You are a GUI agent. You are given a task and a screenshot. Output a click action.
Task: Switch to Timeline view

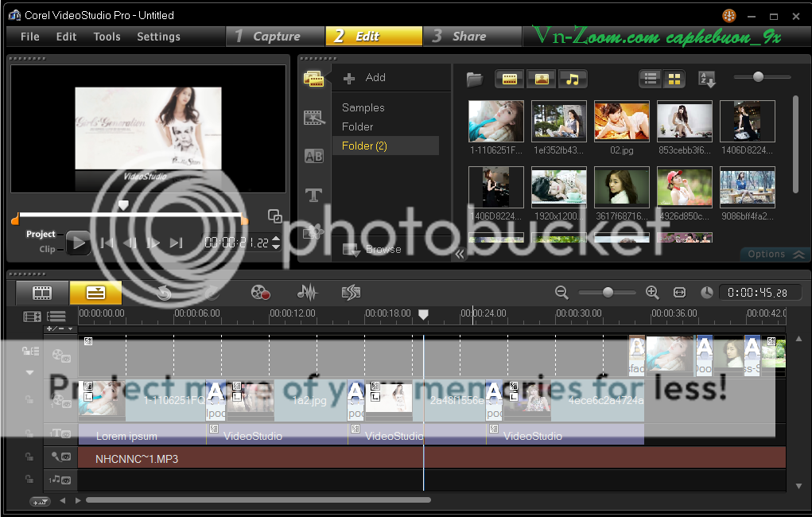coord(95,293)
